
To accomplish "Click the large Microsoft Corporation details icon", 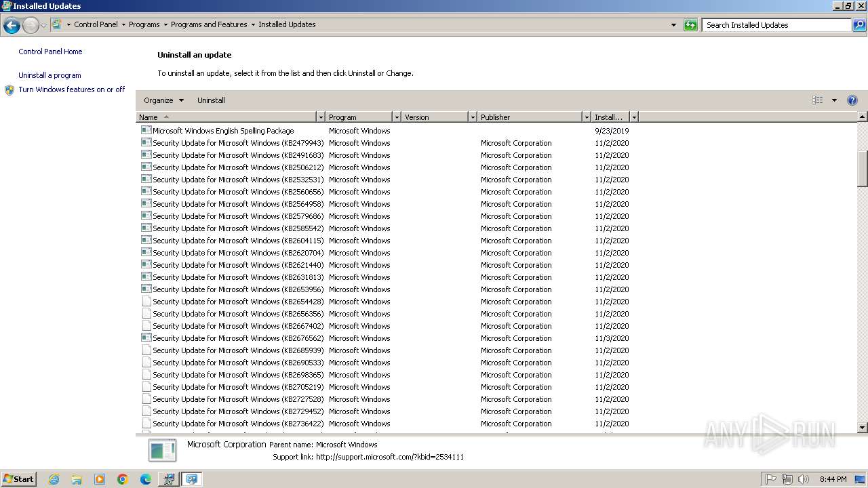I will coord(162,450).
